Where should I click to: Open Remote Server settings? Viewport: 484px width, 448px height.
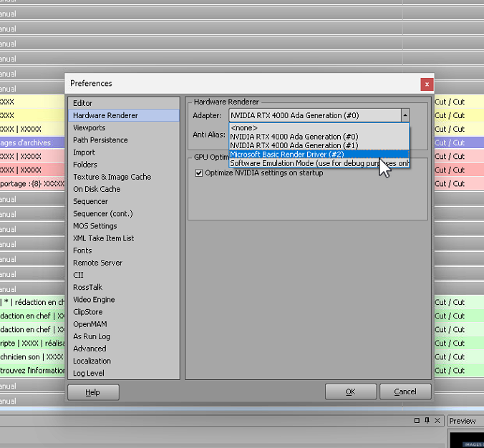pos(124,263)
